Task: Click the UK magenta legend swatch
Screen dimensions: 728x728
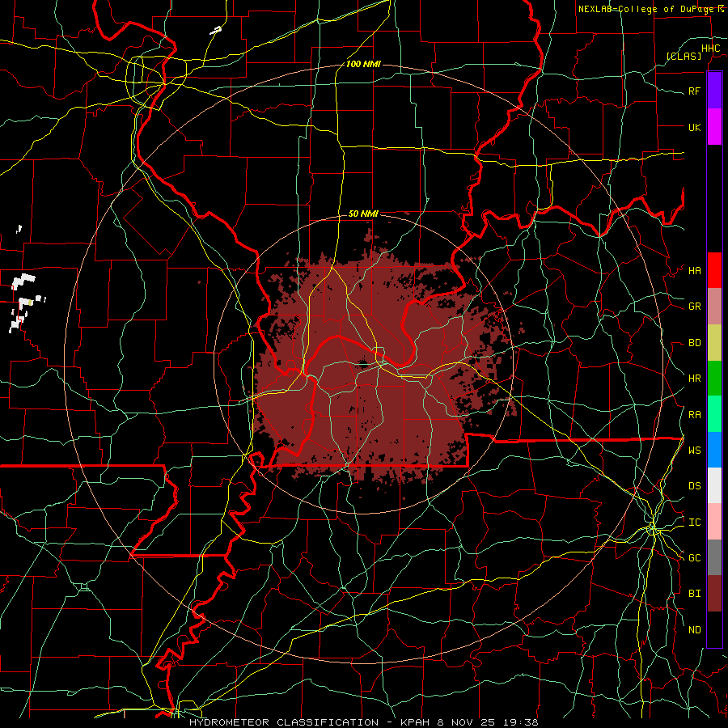Action: click(x=714, y=127)
